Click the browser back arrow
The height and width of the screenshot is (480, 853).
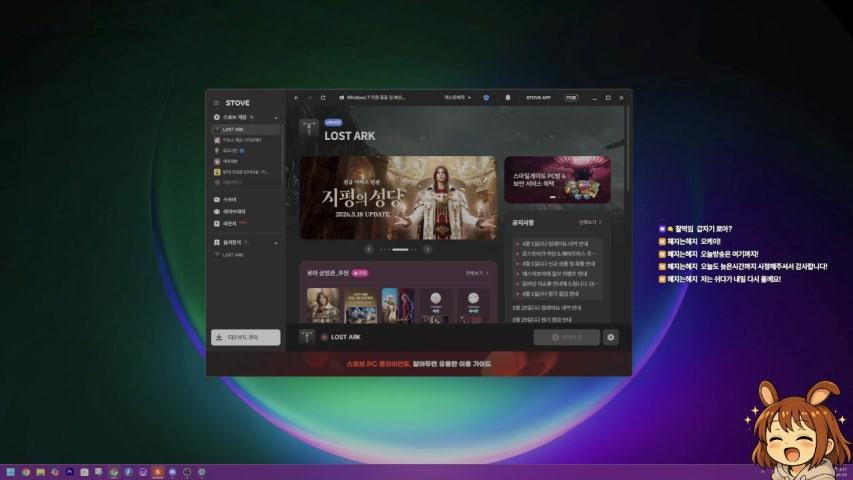click(296, 98)
